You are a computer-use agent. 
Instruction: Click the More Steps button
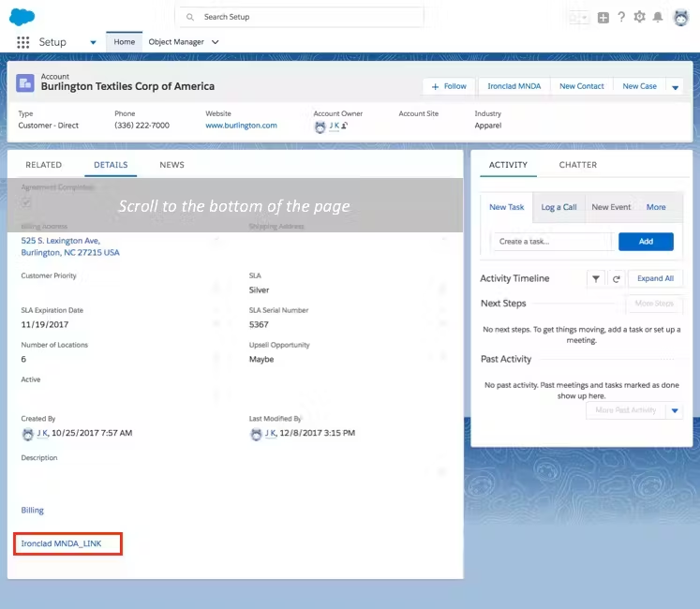coord(654,304)
